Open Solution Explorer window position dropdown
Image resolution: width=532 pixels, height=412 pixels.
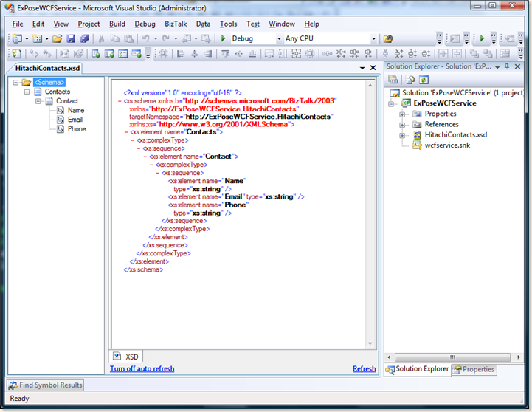(x=497, y=67)
